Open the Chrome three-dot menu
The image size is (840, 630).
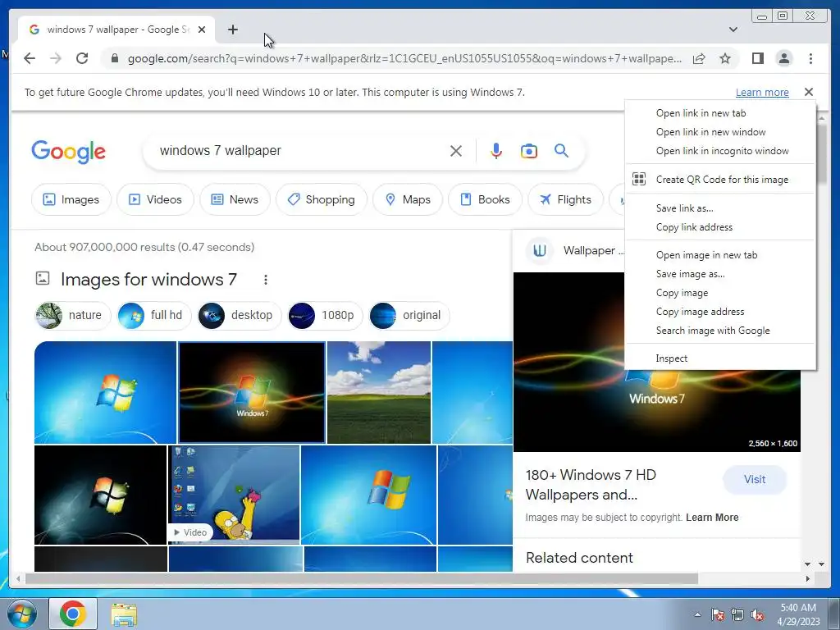coord(810,58)
